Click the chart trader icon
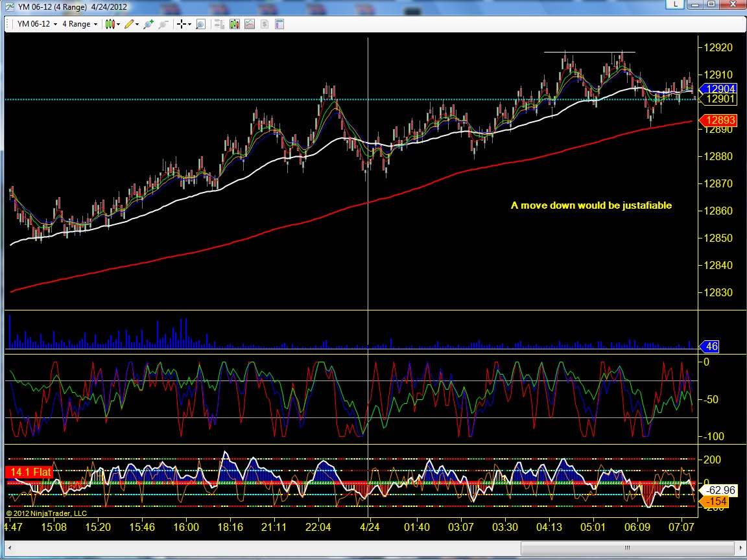This screenshot has height=560, width=747. click(219, 24)
